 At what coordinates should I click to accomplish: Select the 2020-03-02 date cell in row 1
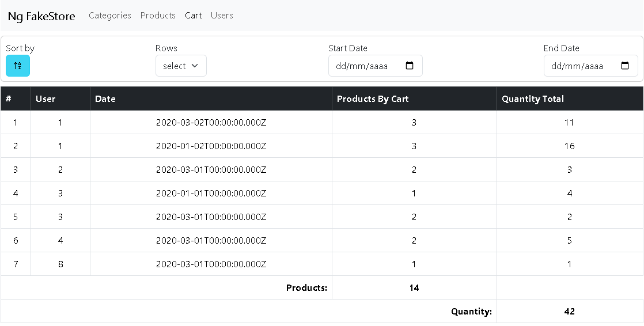tap(211, 123)
